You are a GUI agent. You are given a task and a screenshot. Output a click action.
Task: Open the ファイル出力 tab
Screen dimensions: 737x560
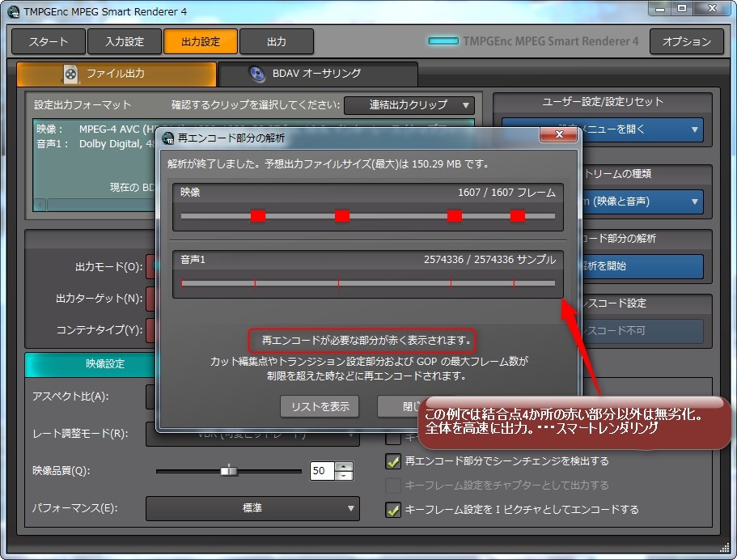(x=116, y=74)
